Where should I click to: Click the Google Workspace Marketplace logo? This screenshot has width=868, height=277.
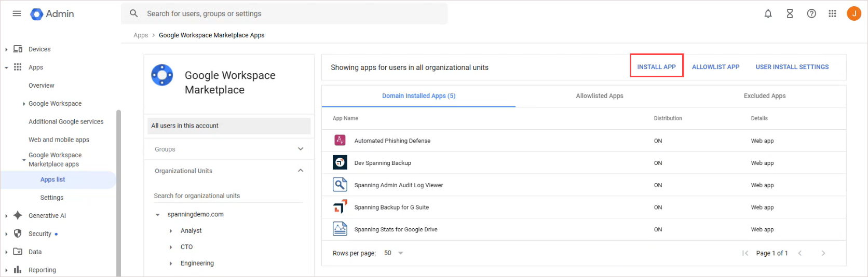162,75
